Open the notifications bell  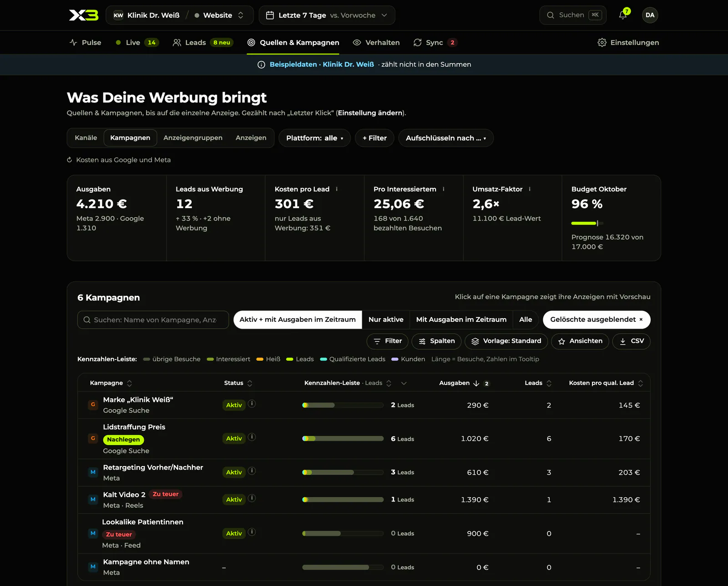tap(623, 15)
